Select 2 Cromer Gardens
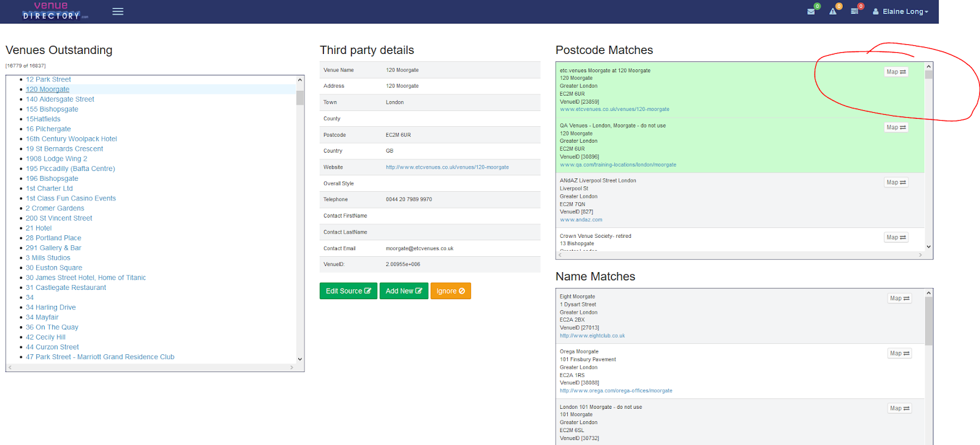 click(55, 208)
